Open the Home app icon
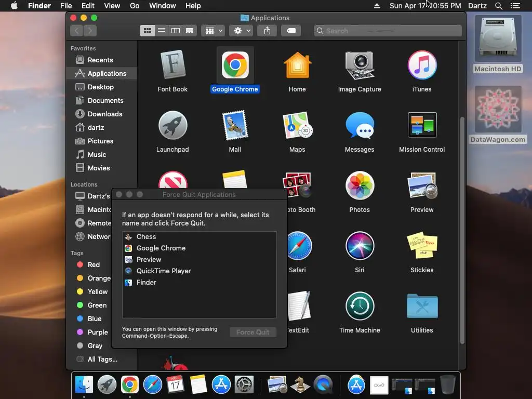The image size is (532, 399). (x=297, y=65)
